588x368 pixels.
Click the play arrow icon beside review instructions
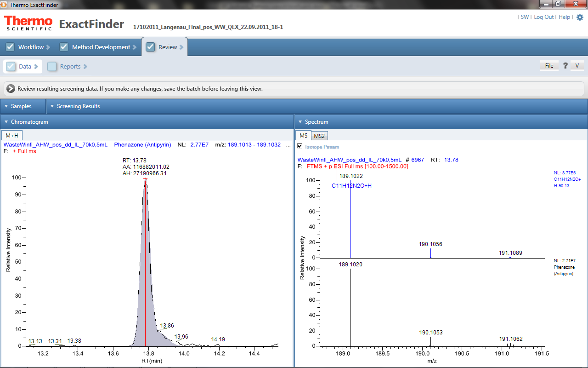(11, 89)
